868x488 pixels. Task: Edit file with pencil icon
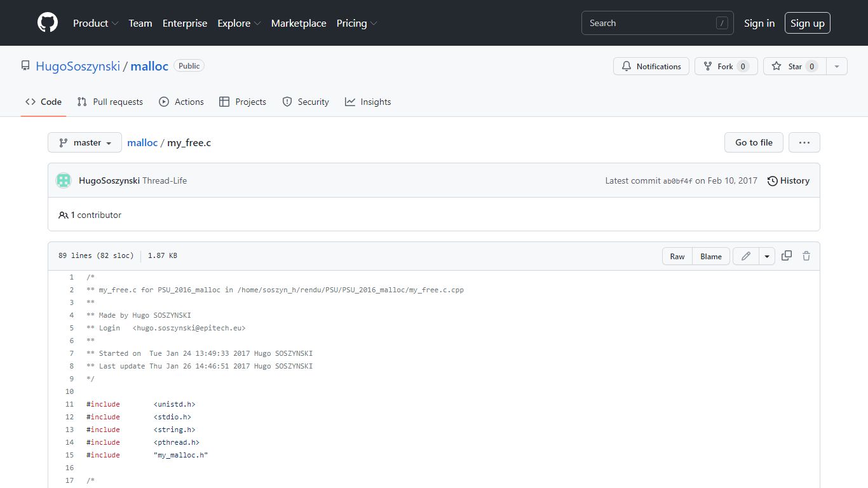pyautogui.click(x=746, y=256)
